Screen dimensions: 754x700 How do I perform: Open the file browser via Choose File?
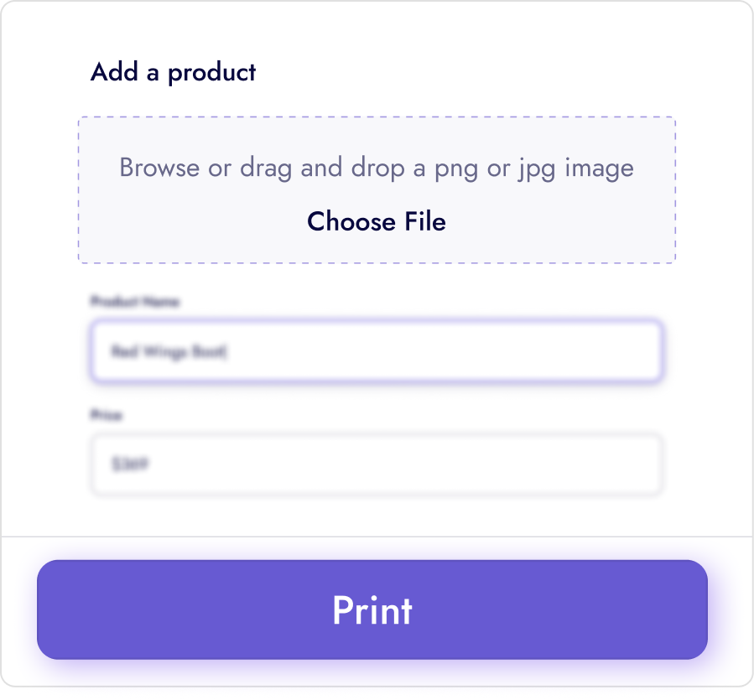376,221
